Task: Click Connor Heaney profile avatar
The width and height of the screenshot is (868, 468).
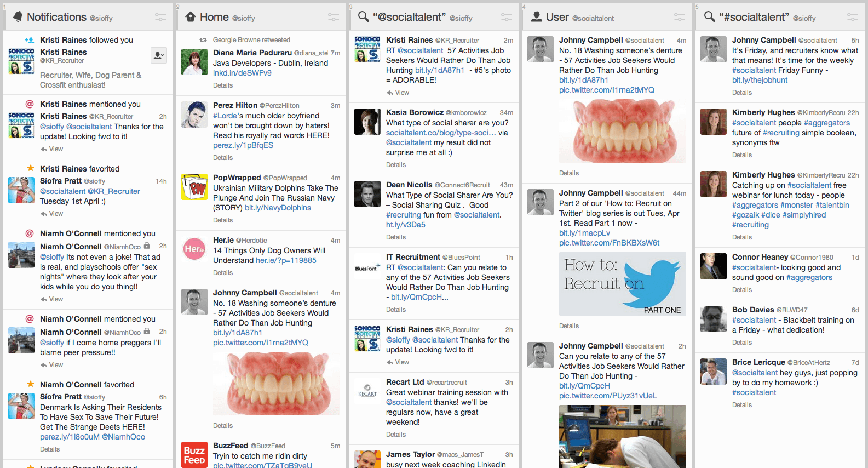Action: coord(714,266)
